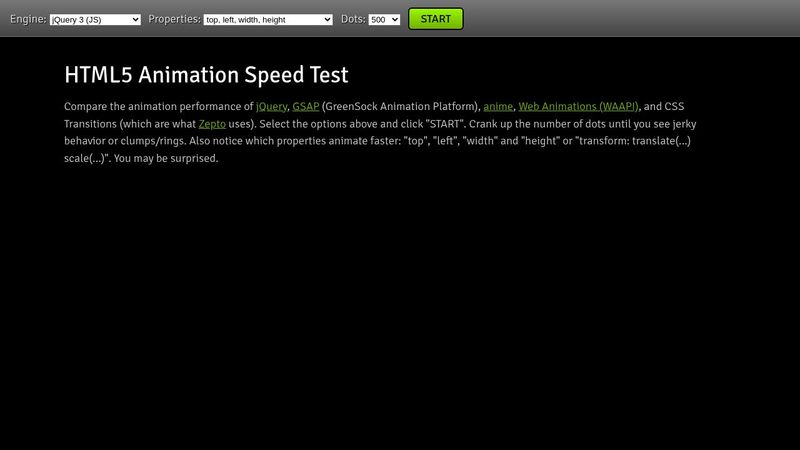
Task: Follow the jQuery link
Action: tap(271, 107)
